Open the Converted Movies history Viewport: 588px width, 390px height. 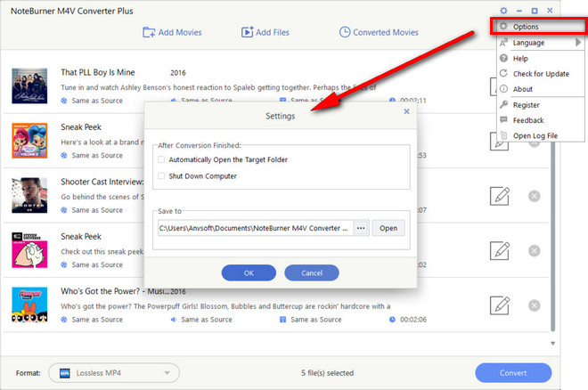379,32
